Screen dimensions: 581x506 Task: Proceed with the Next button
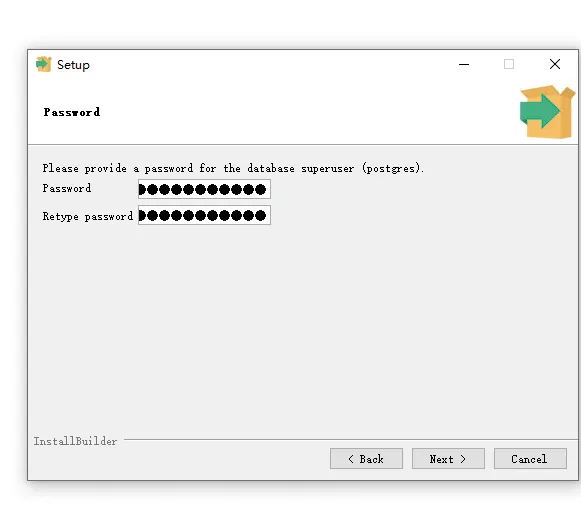448,459
